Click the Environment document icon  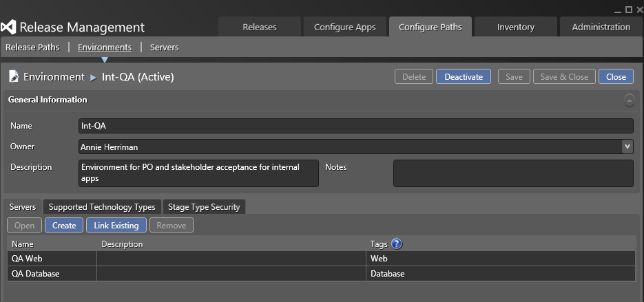tap(14, 77)
